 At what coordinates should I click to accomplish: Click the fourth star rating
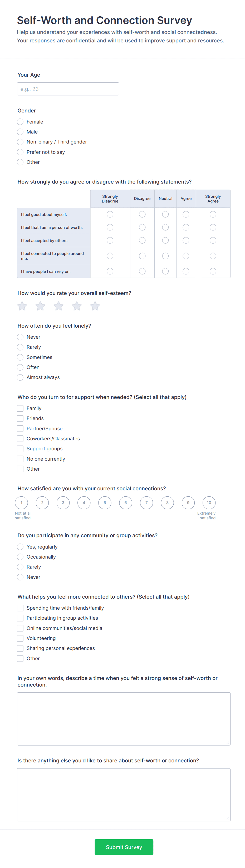[x=77, y=306]
